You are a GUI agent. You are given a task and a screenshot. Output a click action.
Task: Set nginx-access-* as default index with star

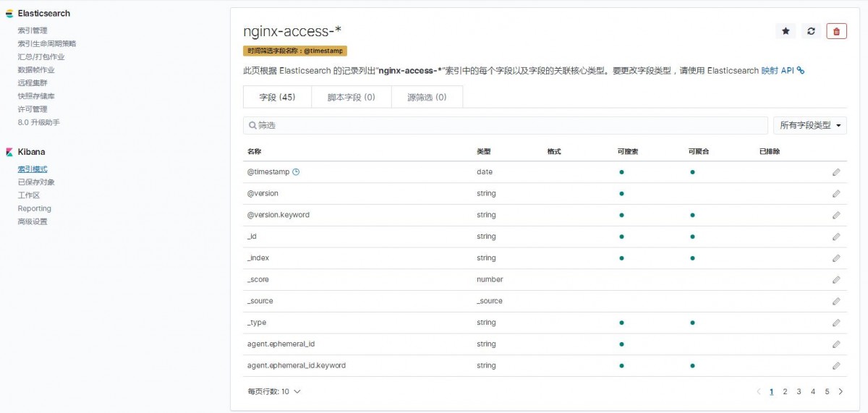click(785, 31)
